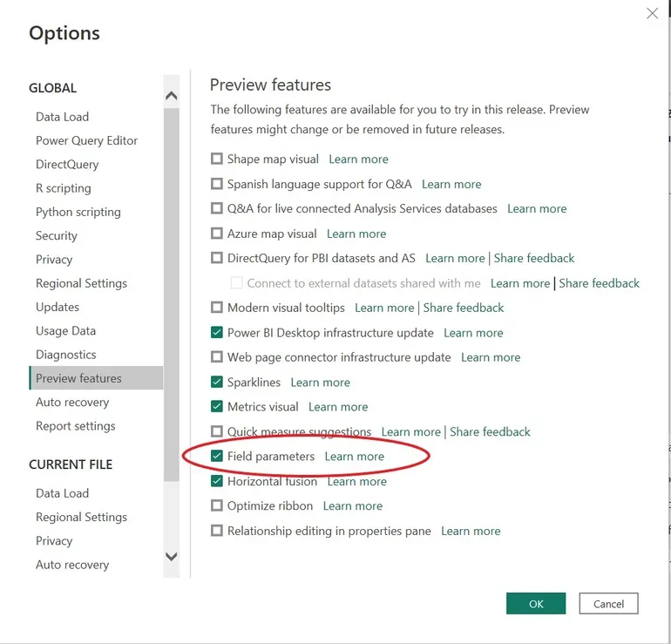Enable Quick measure suggestions checkbox
The image size is (671, 644).
[217, 431]
